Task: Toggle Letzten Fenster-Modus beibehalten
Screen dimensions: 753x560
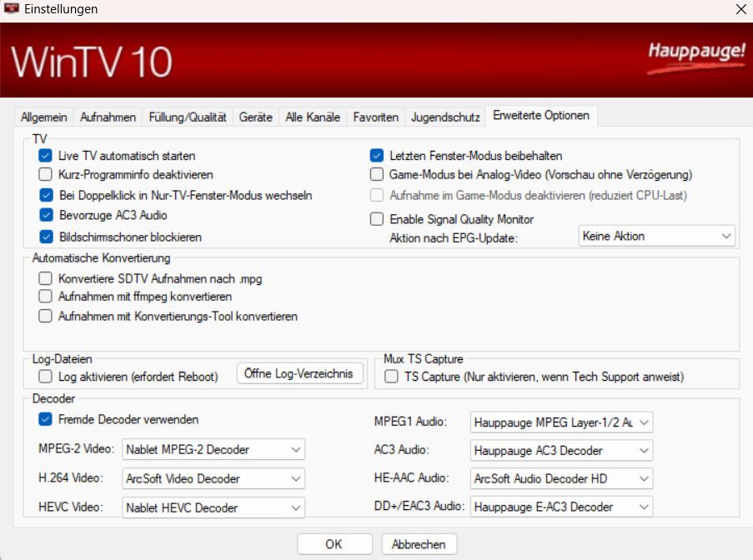Action: point(377,156)
